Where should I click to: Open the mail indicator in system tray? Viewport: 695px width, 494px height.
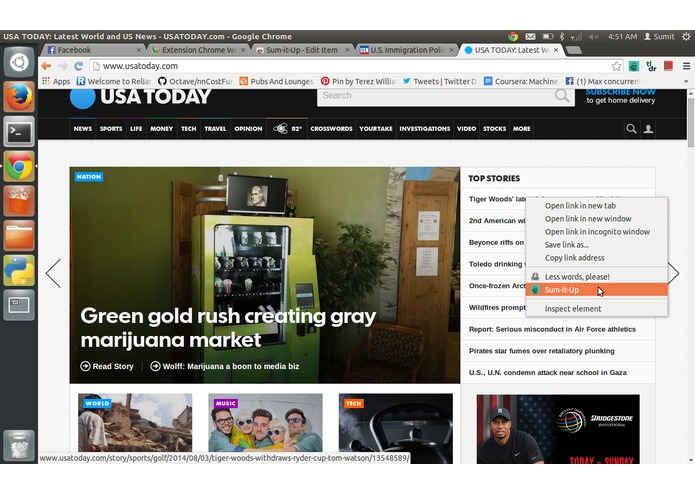[531, 36]
